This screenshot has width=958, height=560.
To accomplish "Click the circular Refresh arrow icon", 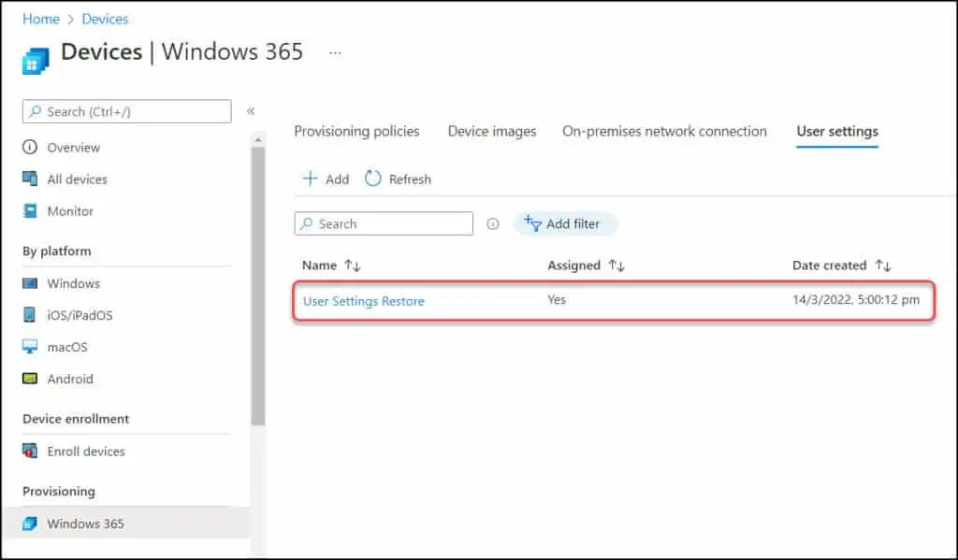I will pyautogui.click(x=372, y=179).
